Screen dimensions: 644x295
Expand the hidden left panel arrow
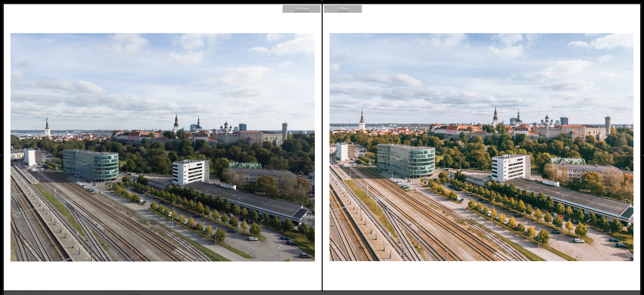pyautogui.click(x=1, y=155)
